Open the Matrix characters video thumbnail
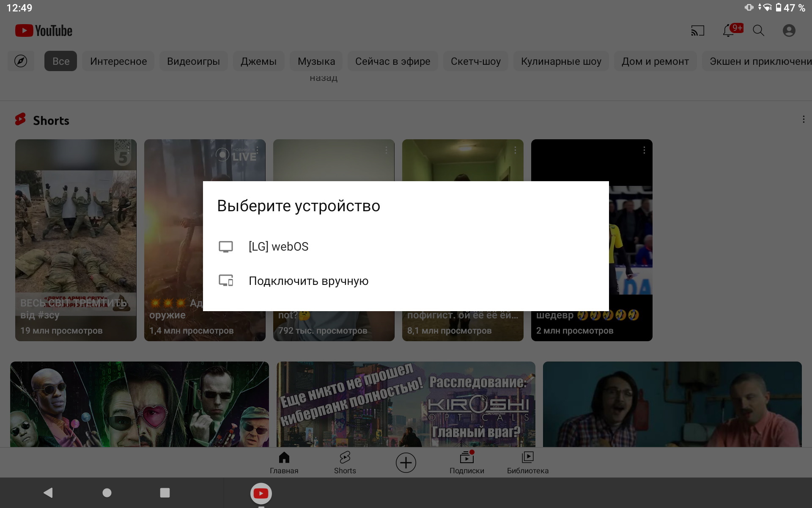This screenshot has width=812, height=508. tap(140, 404)
